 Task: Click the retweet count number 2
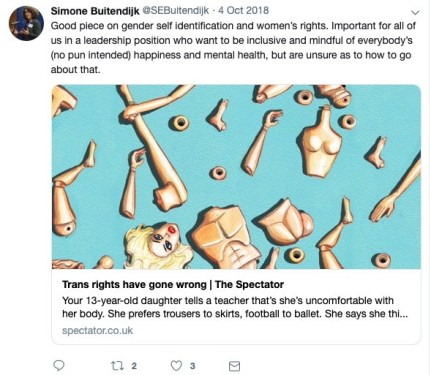134,366
